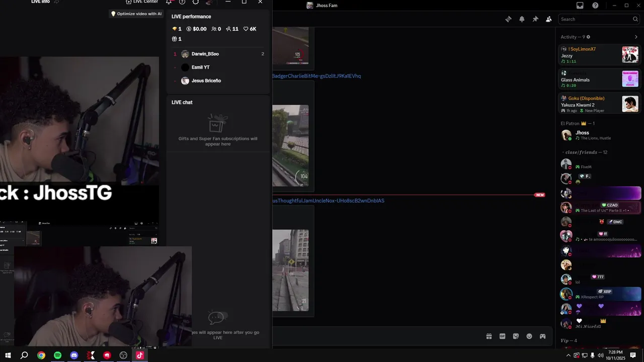The image size is (644, 362).
Task: Open Windows Start menu
Action: (8, 355)
